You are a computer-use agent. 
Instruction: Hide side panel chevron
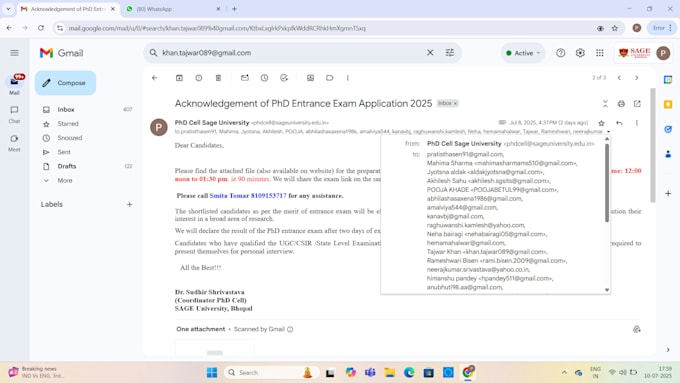(x=668, y=350)
